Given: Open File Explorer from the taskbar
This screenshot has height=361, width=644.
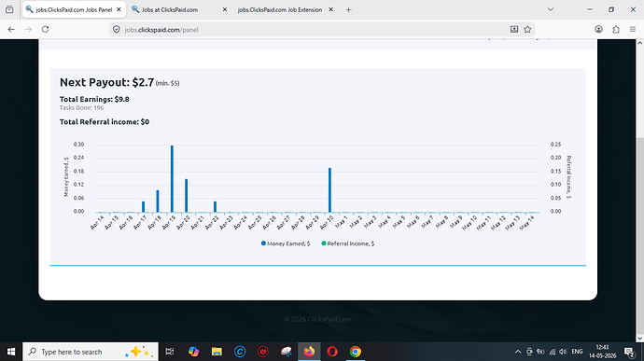Looking at the screenshot, I should [217, 352].
